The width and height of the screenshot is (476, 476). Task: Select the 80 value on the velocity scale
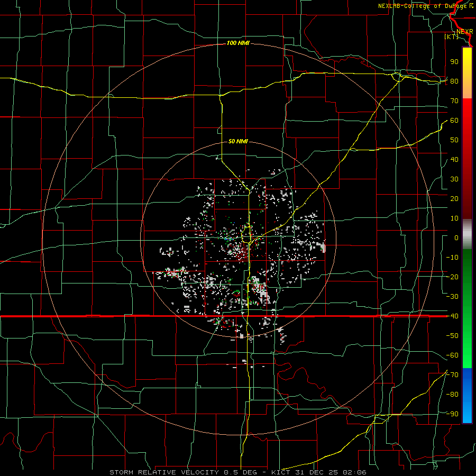[x=454, y=81]
